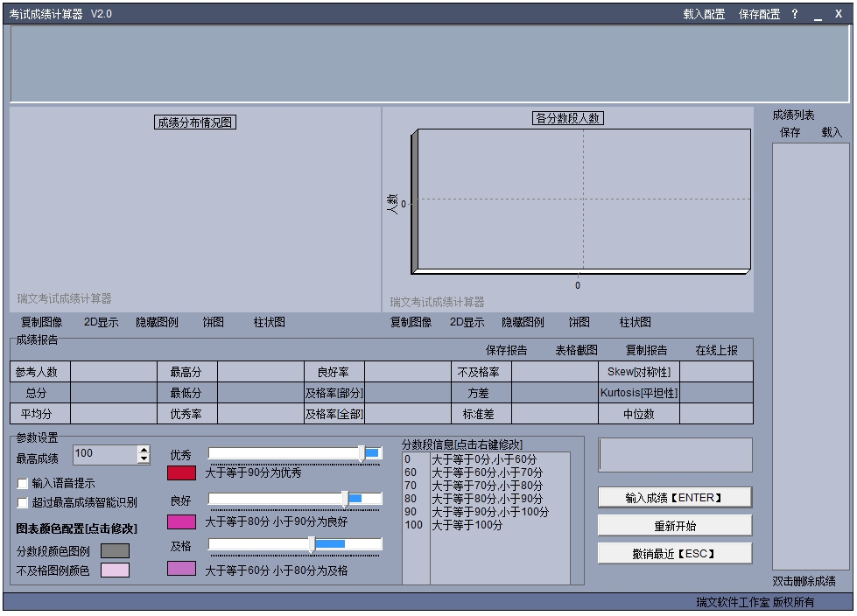Open 载入配置 in the title bar
857x616 pixels.
[704, 14]
